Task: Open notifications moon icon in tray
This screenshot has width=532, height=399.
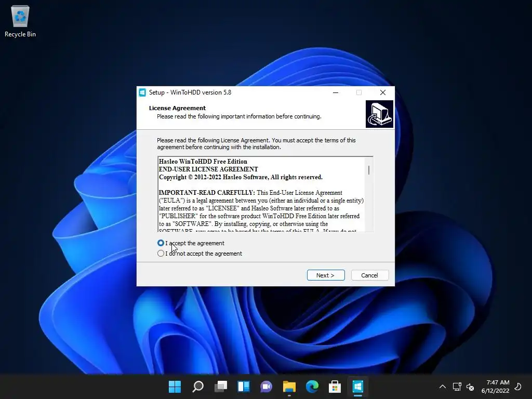Action: click(x=518, y=387)
